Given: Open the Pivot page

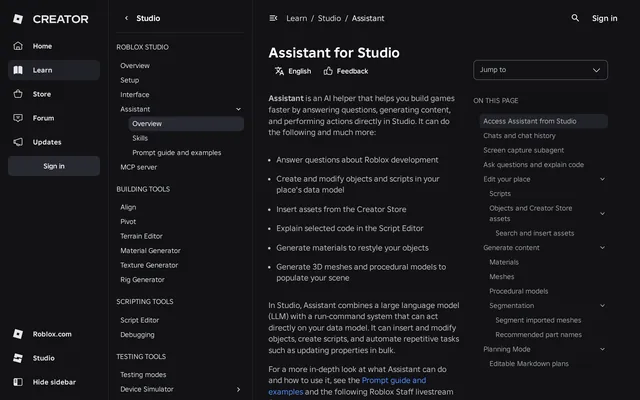Looking at the screenshot, I should [x=128, y=221].
